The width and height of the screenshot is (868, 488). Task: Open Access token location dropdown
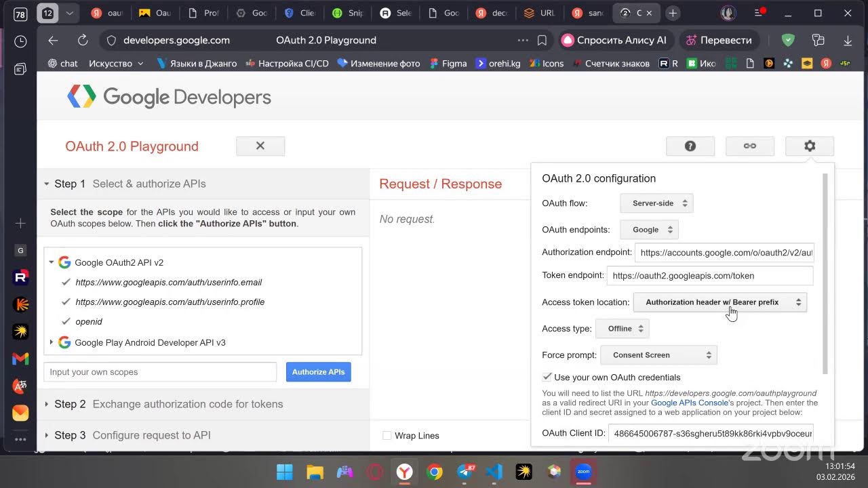tap(719, 302)
